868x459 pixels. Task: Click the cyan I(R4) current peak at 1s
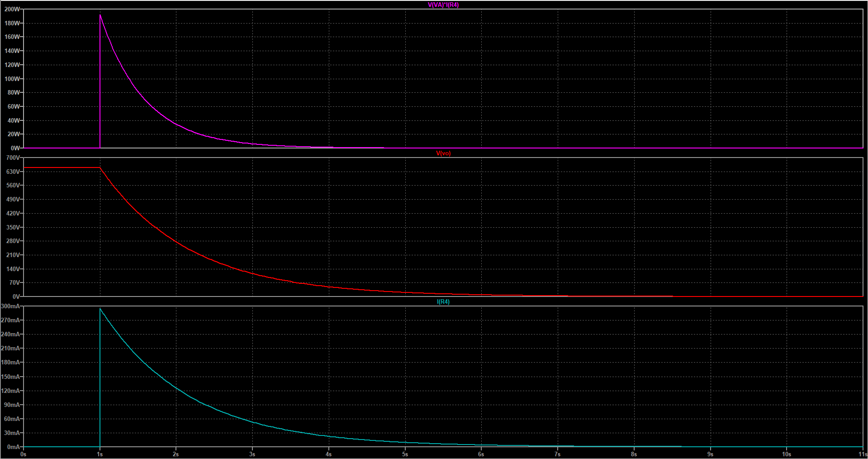click(100, 309)
